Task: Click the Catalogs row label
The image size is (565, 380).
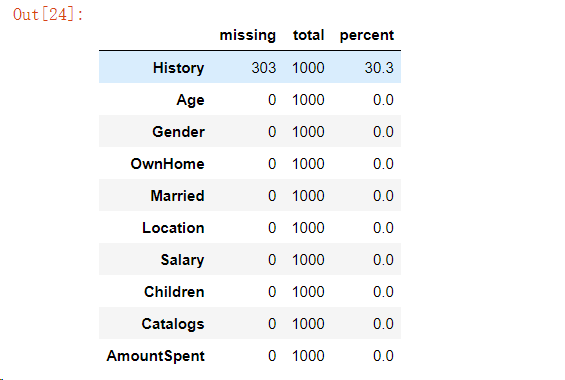Action: click(173, 324)
